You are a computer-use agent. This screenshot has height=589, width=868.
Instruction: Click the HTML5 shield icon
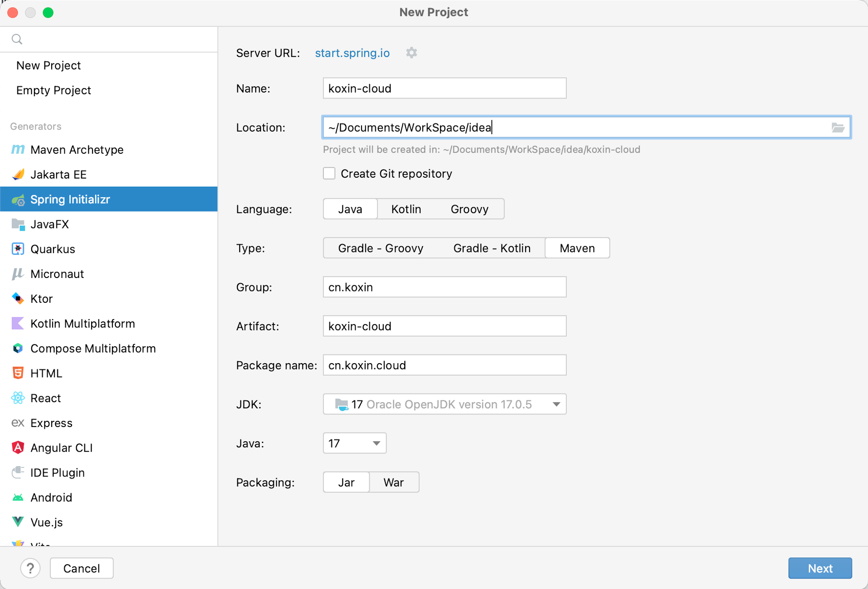point(18,373)
